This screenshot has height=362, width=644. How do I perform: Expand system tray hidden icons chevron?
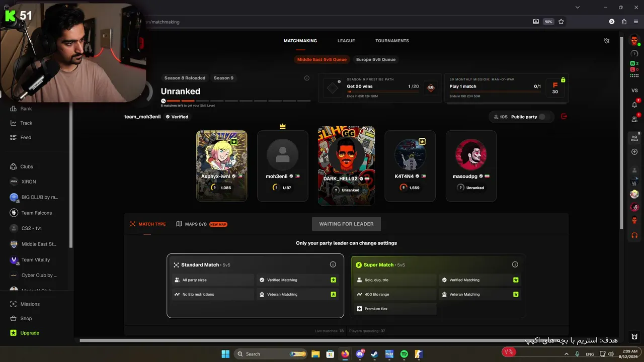pyautogui.click(x=567, y=354)
